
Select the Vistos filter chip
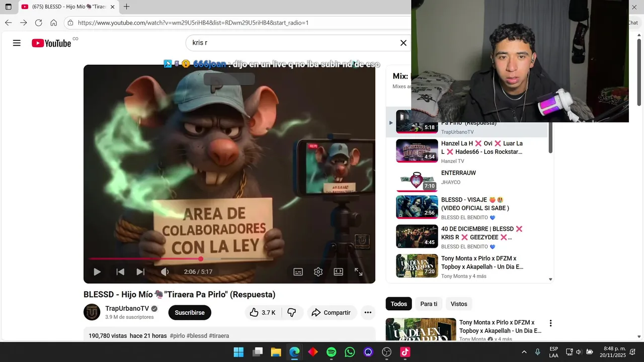(x=459, y=304)
